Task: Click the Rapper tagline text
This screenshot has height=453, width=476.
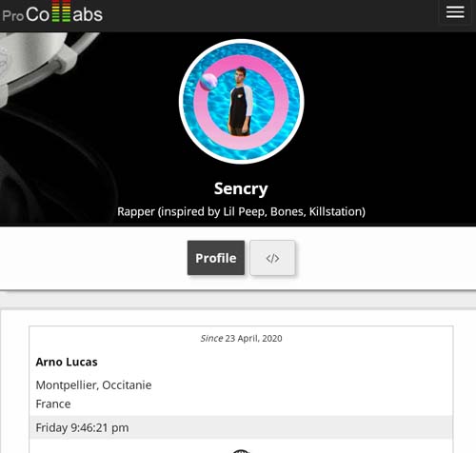Action: (241, 211)
